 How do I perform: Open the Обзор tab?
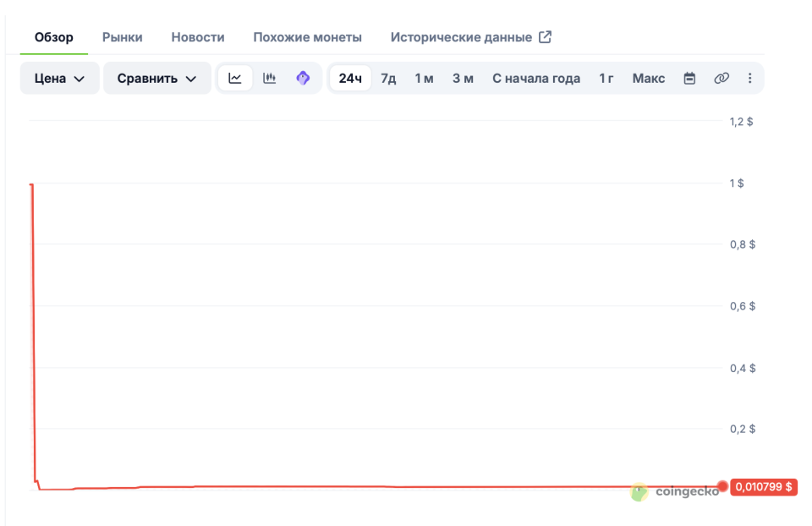[x=54, y=37]
